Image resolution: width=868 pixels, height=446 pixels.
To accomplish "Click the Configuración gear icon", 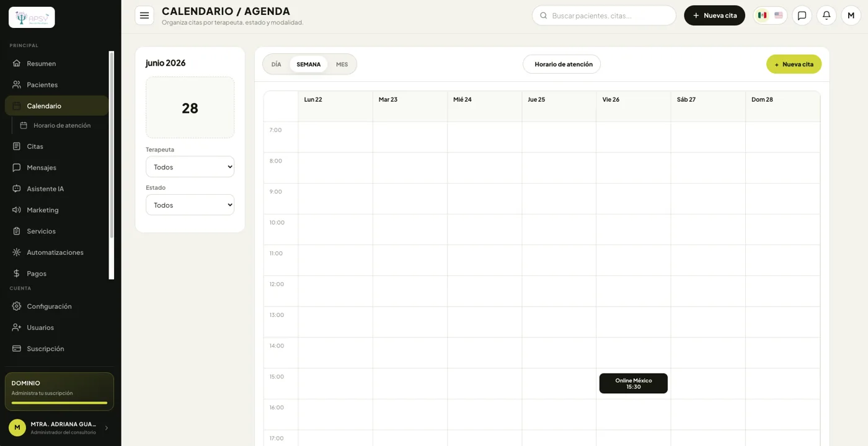I will tap(17, 306).
